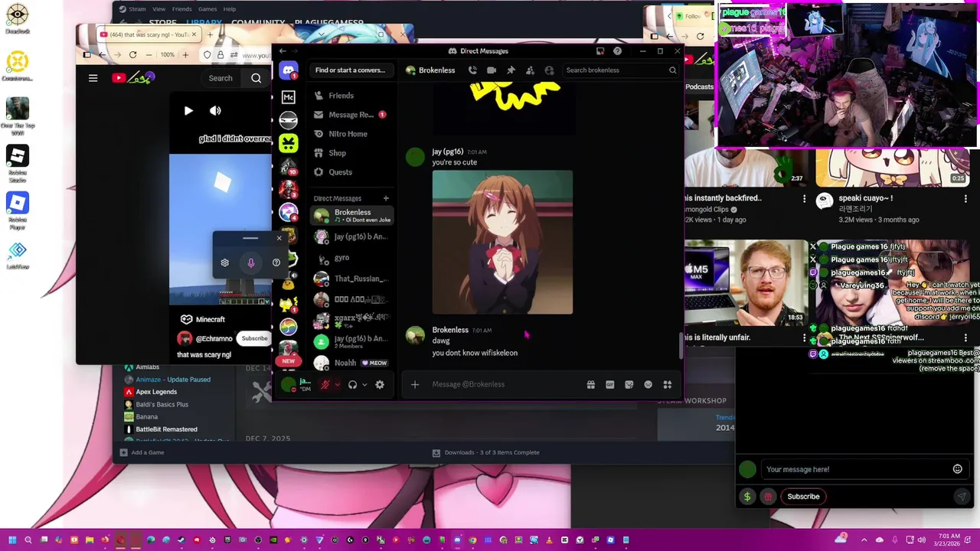The height and width of the screenshot is (551, 980).
Task: Open the Mc server in Discord sidebar
Action: click(289, 97)
